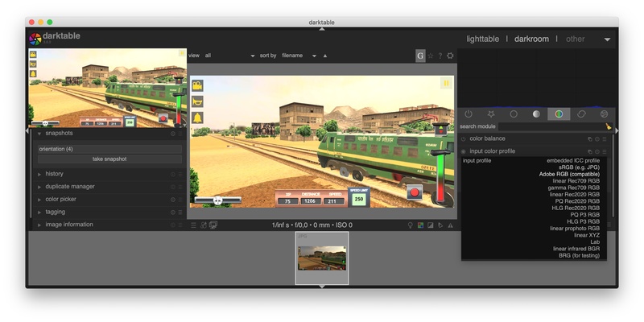Turn on color balance module
Viewport: 644px width, 322px height.
click(x=464, y=139)
